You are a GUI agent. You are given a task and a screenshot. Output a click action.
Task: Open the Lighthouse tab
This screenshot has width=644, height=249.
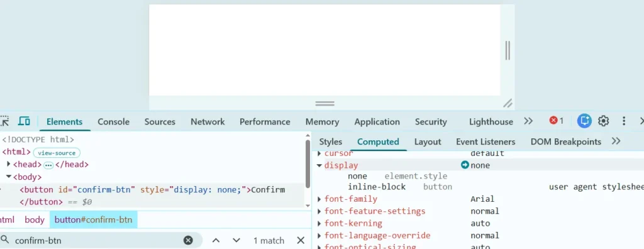(x=491, y=121)
